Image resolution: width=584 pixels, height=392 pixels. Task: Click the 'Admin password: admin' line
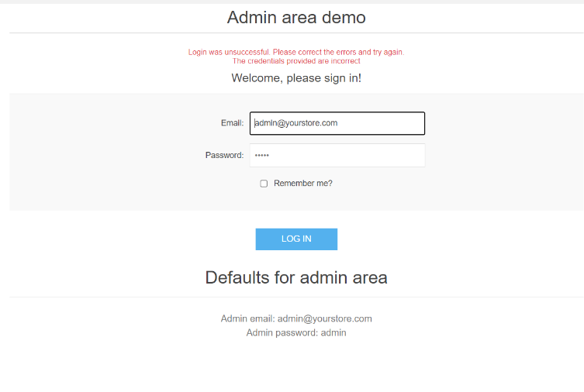[x=296, y=332]
